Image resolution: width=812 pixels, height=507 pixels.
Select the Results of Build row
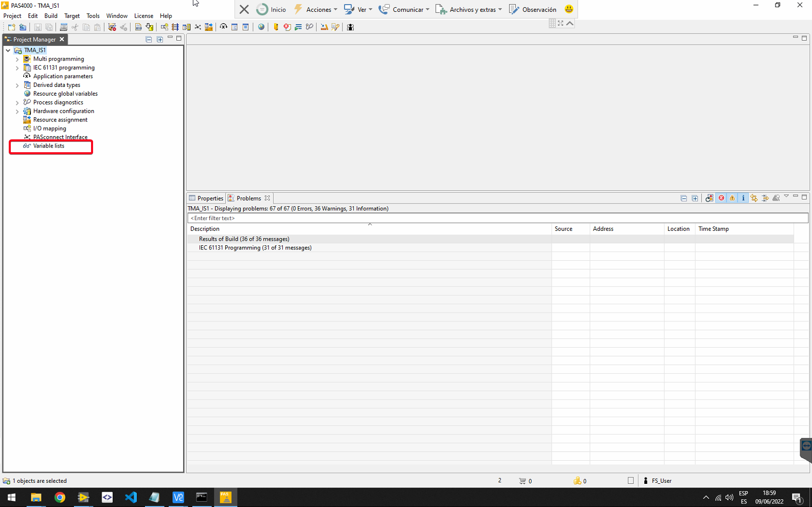coord(491,239)
